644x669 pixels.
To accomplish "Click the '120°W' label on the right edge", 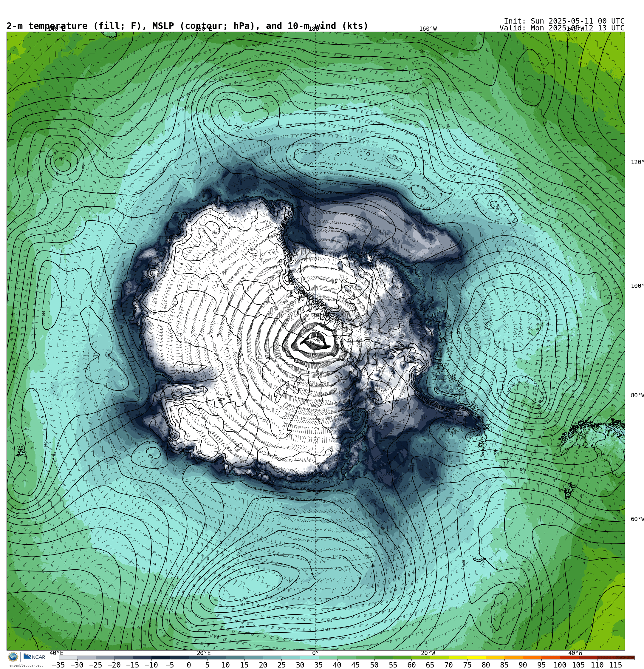I will pyautogui.click(x=637, y=162).
